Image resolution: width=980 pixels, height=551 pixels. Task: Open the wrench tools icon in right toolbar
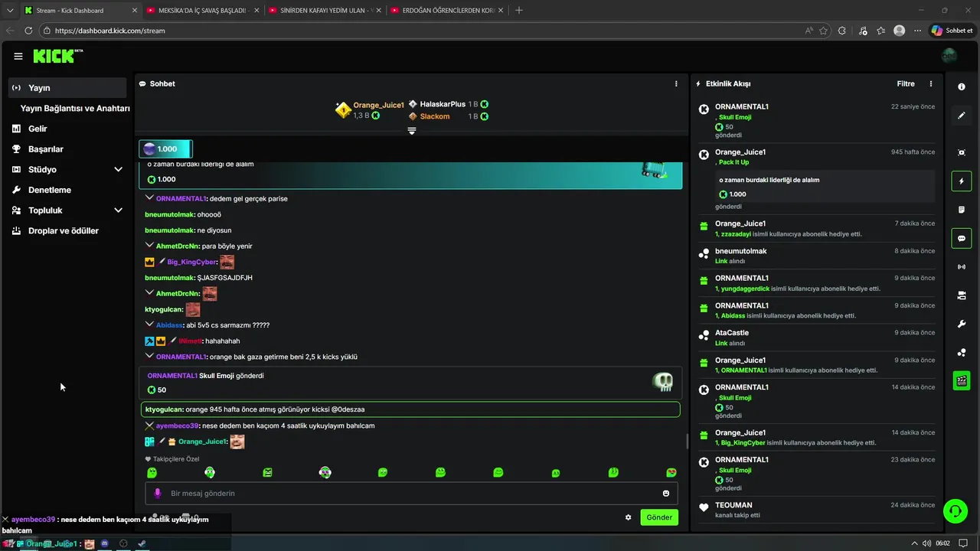[x=962, y=324]
